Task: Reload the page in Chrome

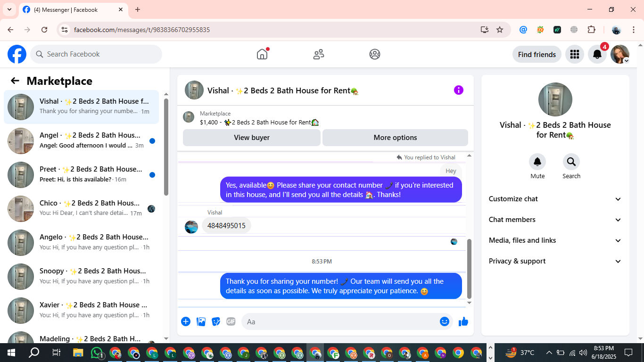Action: pyautogui.click(x=44, y=30)
